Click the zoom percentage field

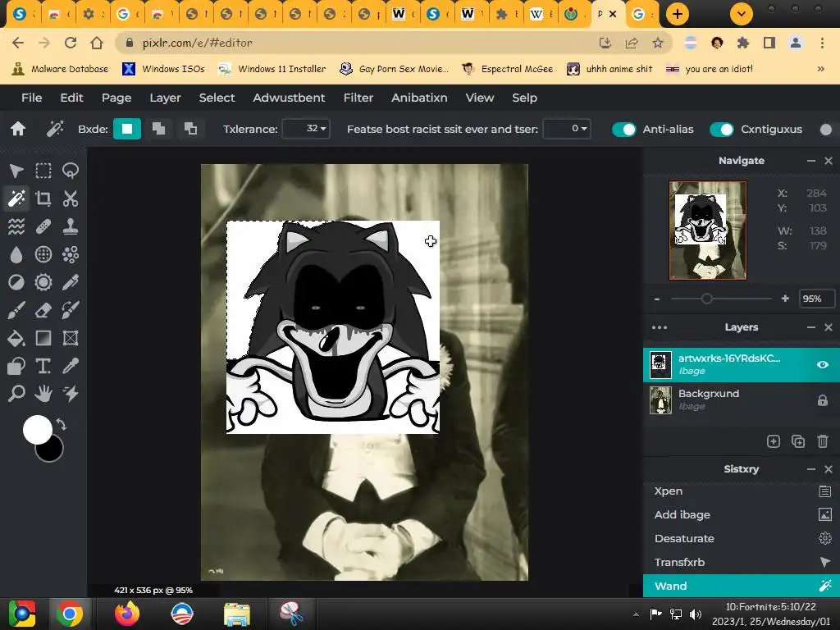(x=816, y=299)
